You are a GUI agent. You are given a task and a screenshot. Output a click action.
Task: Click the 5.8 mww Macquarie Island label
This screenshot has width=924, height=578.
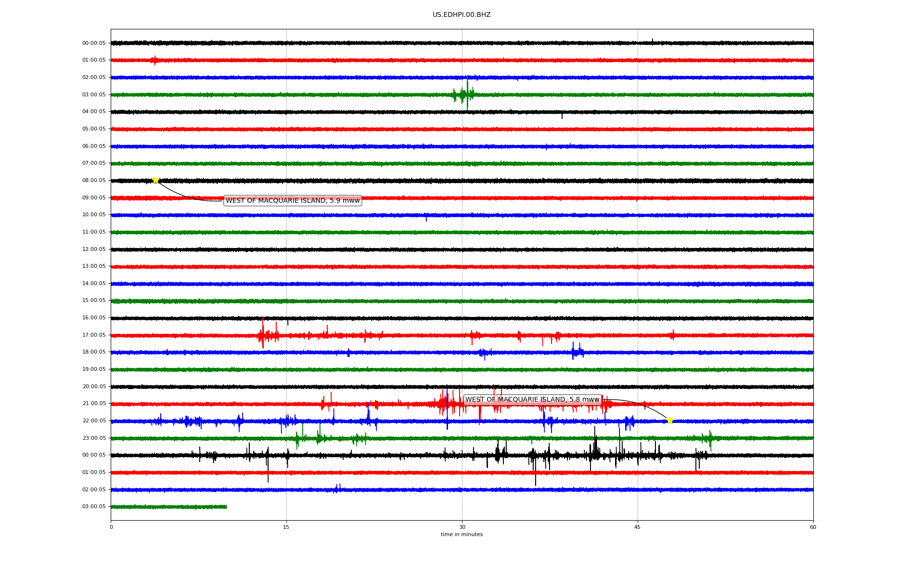point(532,399)
